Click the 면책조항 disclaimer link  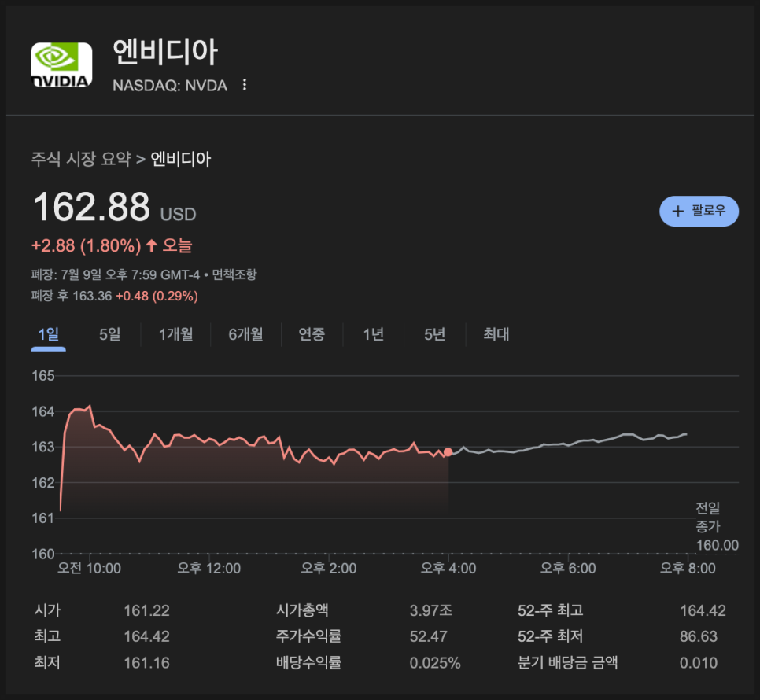point(234,274)
